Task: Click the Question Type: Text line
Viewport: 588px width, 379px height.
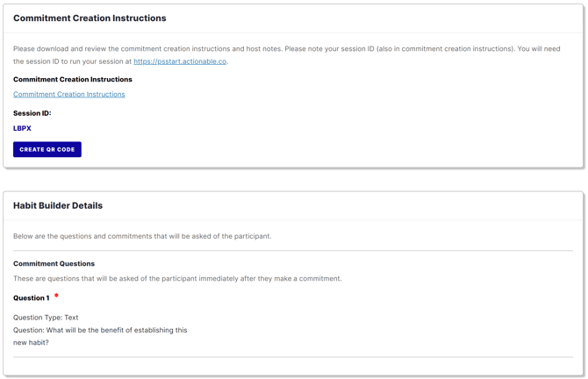Action: coord(46,318)
